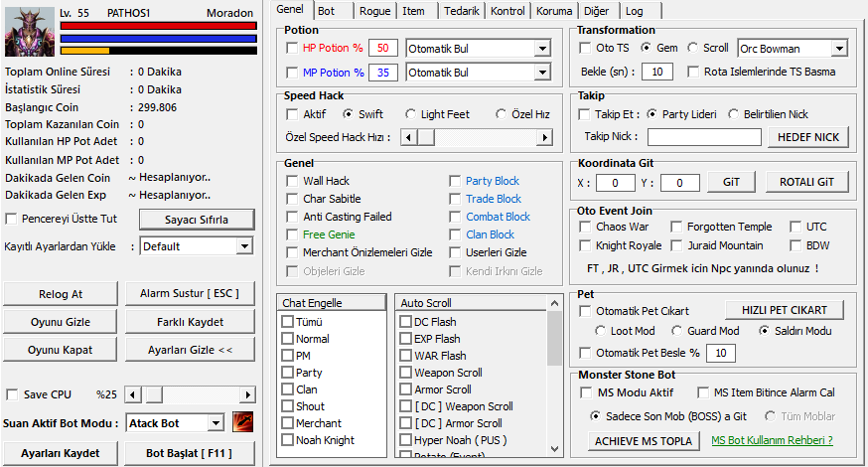The width and height of the screenshot is (868, 467).
Task: Check the Chaos War event option
Action: [x=587, y=227]
